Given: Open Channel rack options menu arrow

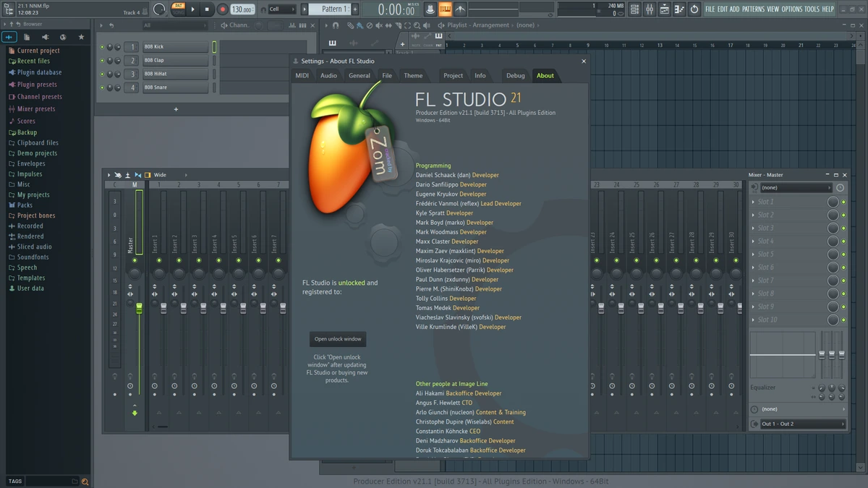Looking at the screenshot, I should coord(101,25).
